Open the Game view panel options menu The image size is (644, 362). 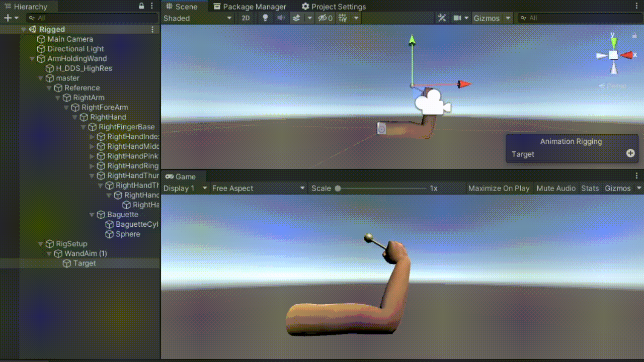pos(636,176)
